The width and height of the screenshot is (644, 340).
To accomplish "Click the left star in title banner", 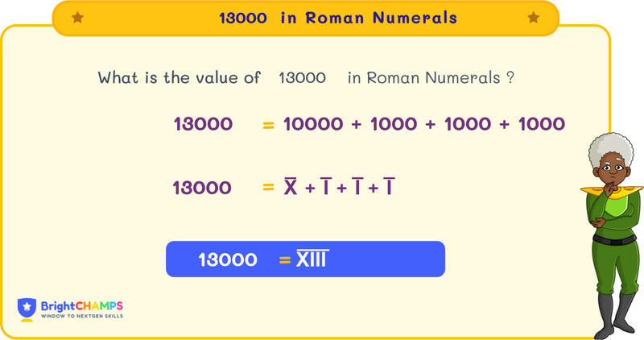I will (77, 18).
